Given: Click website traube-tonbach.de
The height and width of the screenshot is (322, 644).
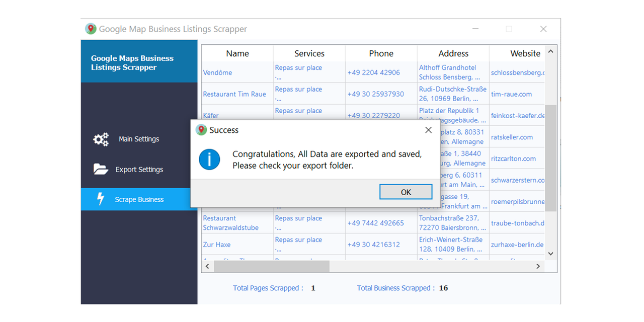Looking at the screenshot, I should (517, 223).
